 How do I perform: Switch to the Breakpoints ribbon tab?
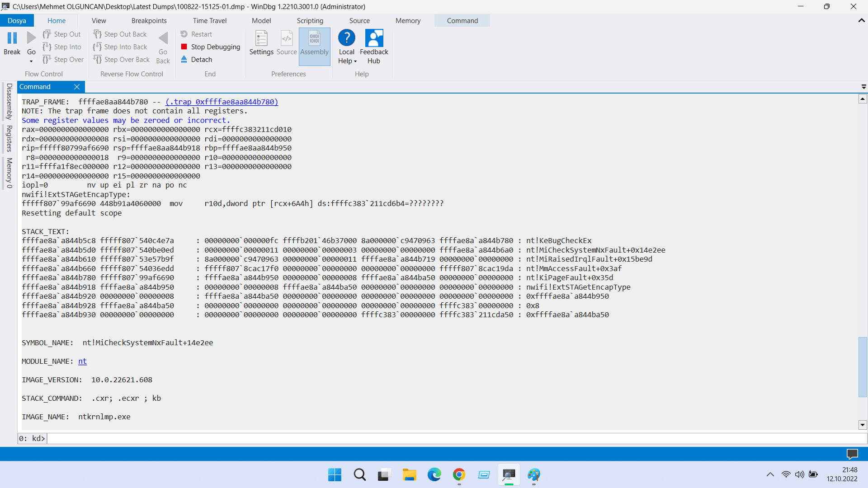tap(149, 20)
